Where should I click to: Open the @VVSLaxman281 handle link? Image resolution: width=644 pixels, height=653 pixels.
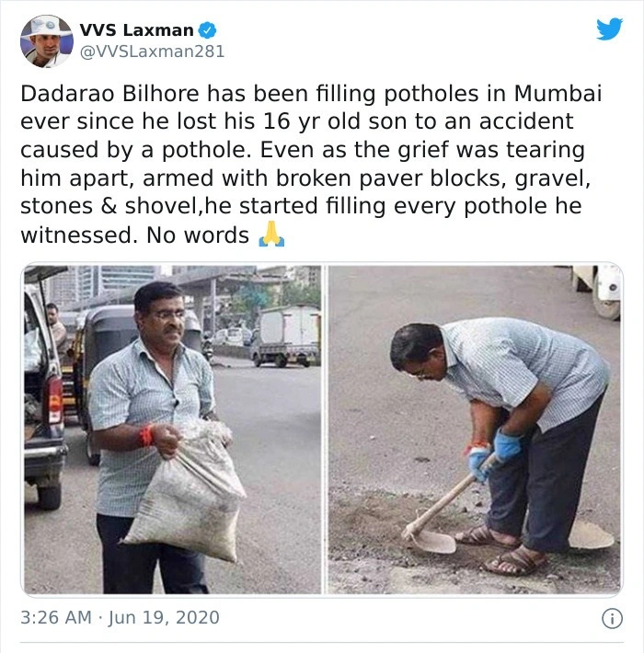click(x=152, y=52)
